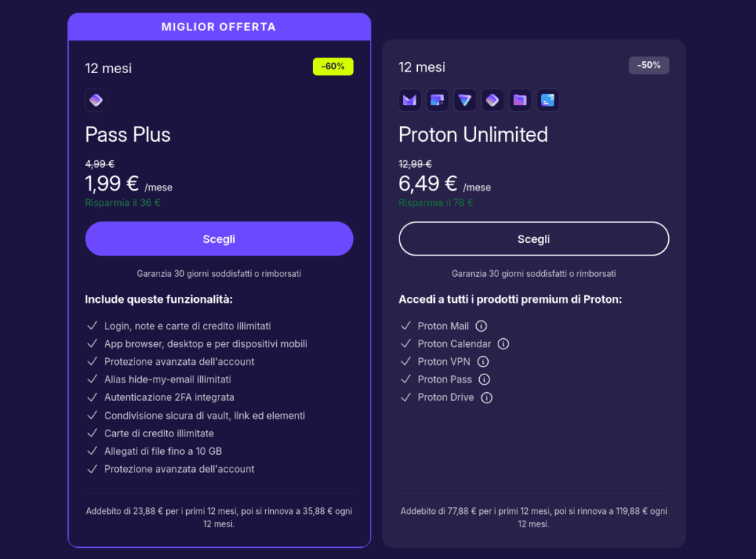
Task: Show info tooltip beside Proton Pass
Action: 484,380
